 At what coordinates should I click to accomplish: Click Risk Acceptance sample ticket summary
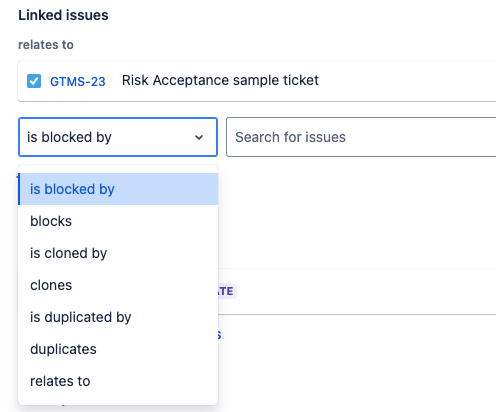click(220, 80)
